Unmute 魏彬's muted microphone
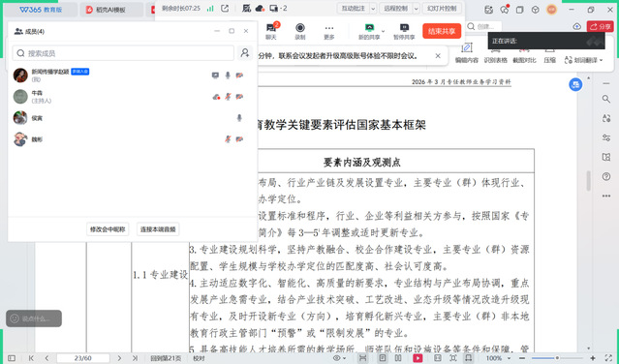Screen dimensions: 619x364 tap(228, 138)
